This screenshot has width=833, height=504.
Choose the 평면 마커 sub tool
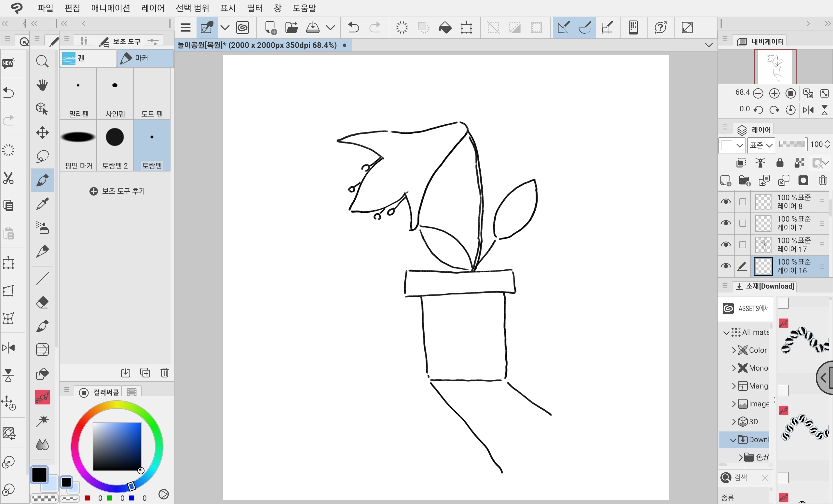pyautogui.click(x=78, y=146)
